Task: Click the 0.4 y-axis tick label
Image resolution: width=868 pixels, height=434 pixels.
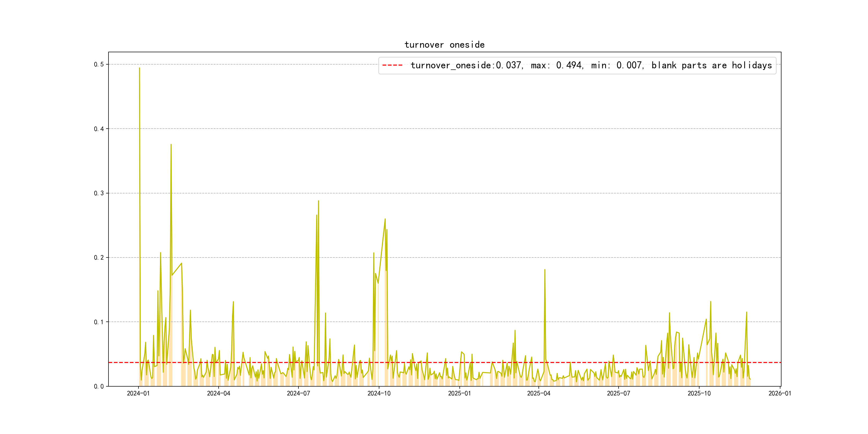Action: [99, 129]
